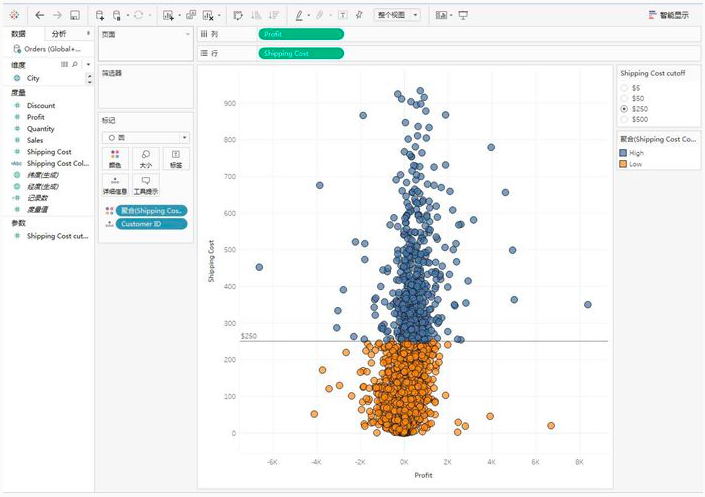Select the $250 cutoff radio option

(x=624, y=109)
